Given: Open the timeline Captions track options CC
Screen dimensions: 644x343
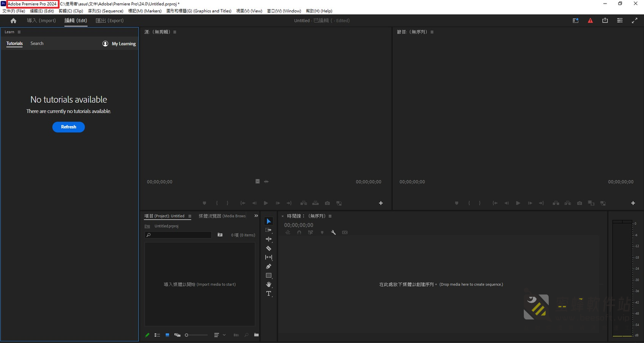Looking at the screenshot, I should pos(345,232).
